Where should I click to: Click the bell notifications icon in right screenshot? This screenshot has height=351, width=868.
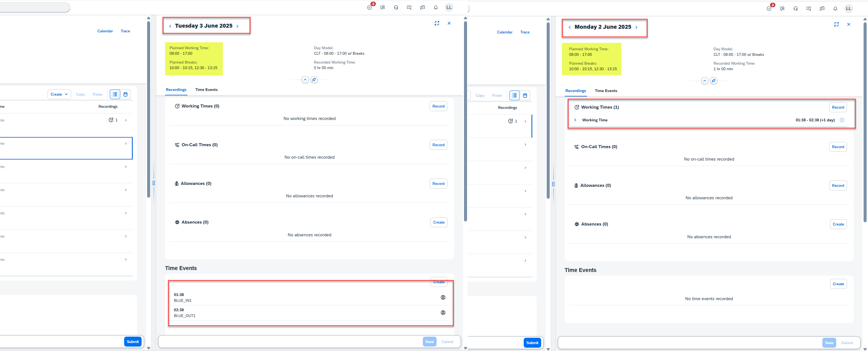pyautogui.click(x=835, y=9)
